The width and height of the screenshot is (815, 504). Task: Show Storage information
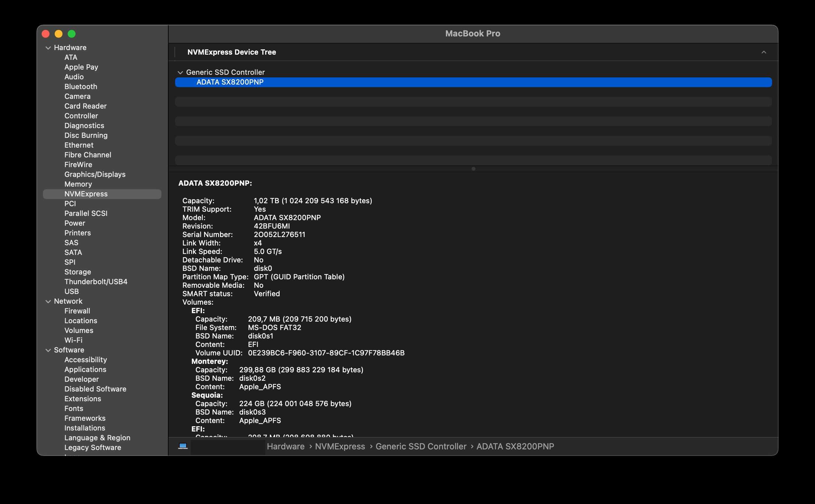click(x=77, y=272)
